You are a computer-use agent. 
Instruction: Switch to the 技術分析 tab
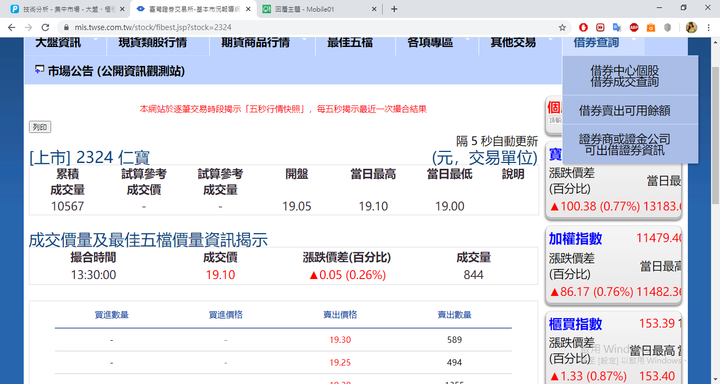point(67,9)
